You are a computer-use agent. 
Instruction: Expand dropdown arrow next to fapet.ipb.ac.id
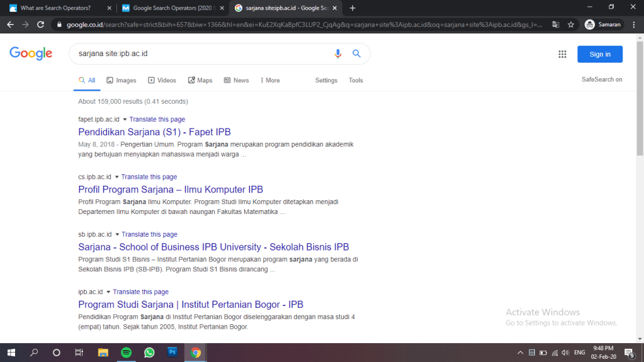[125, 120]
